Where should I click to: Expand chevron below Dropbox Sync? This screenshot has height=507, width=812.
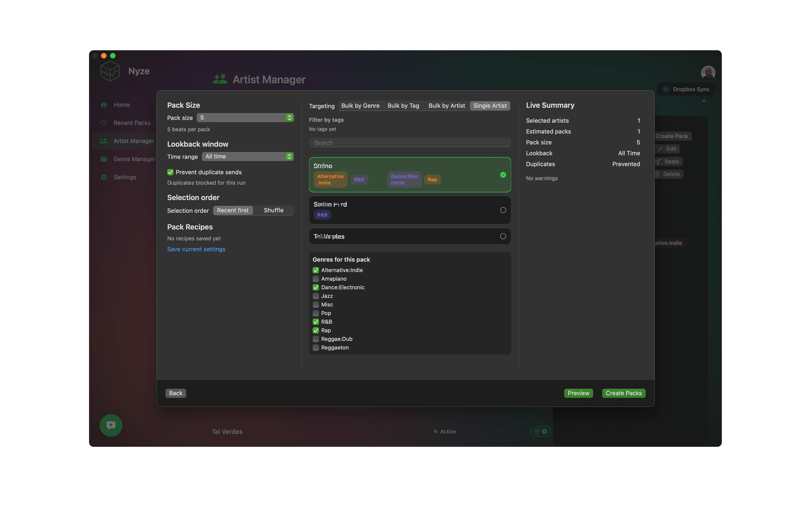point(704,100)
